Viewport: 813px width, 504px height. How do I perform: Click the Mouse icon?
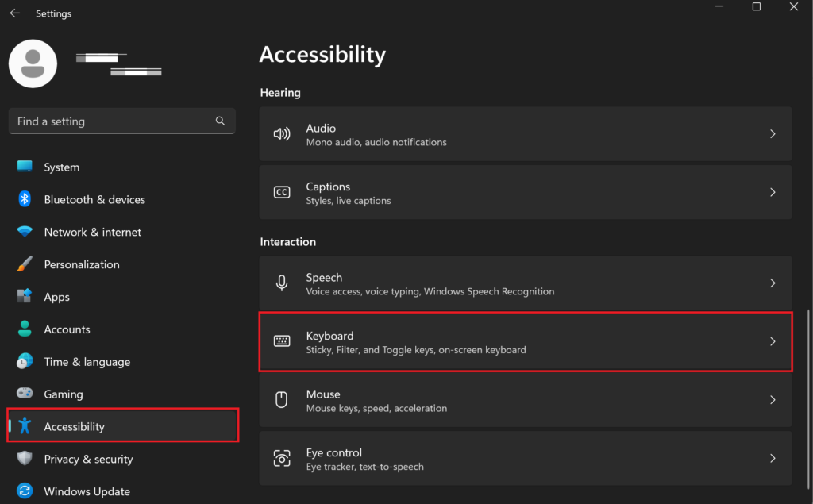coord(282,400)
